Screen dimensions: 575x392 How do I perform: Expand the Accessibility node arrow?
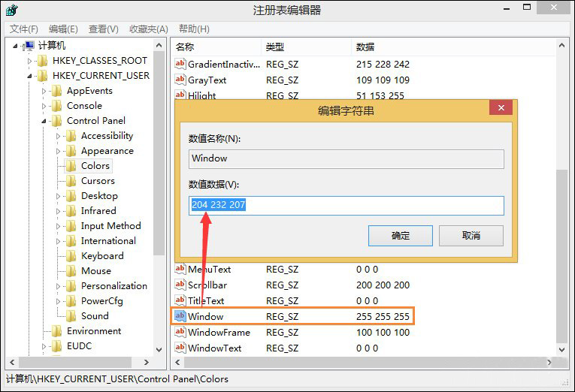coord(59,136)
